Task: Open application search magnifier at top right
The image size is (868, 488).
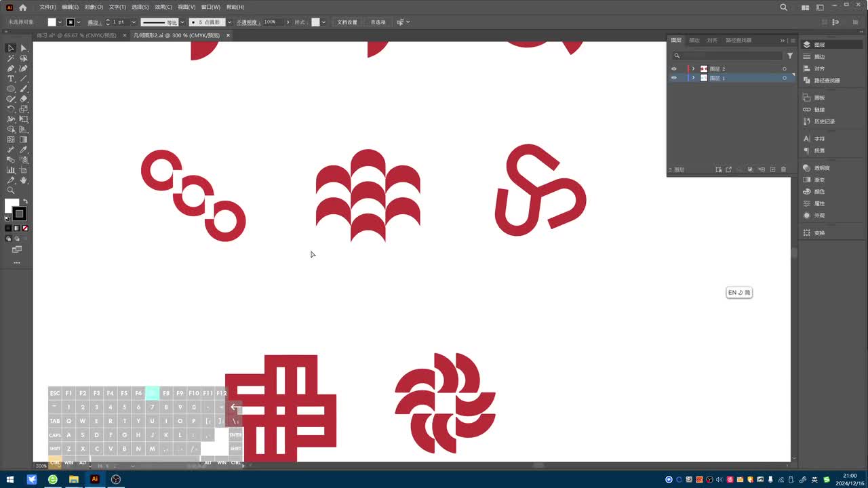Action: [784, 7]
